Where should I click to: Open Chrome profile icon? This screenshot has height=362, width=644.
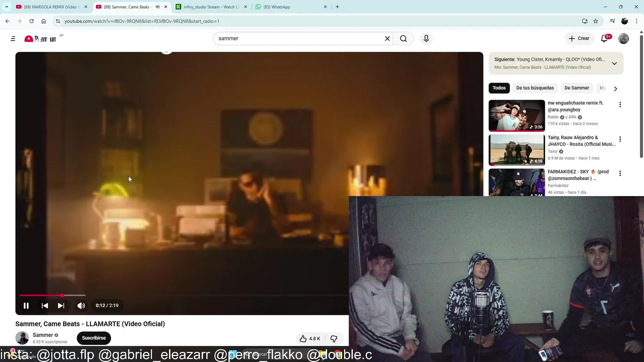click(624, 21)
